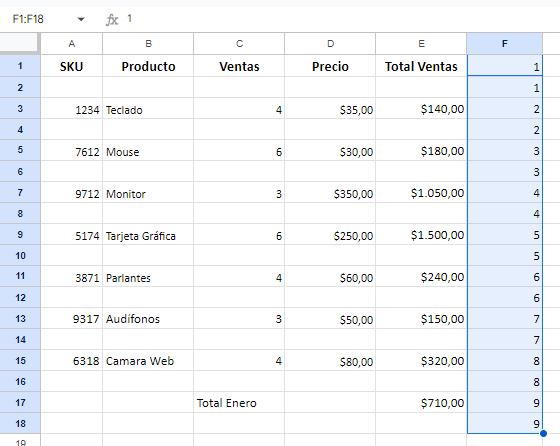Select the Parlantes cell

point(148,277)
